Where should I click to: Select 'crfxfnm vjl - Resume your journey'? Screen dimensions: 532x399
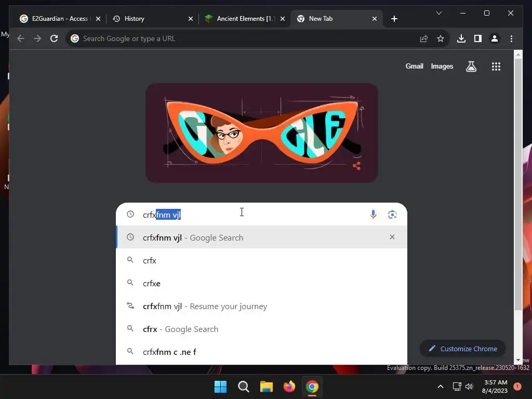(261, 307)
